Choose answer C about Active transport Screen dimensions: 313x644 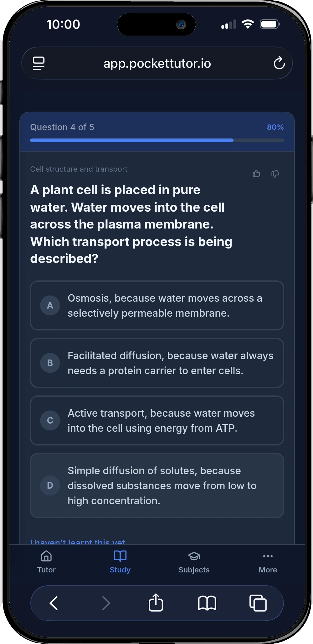(x=157, y=420)
